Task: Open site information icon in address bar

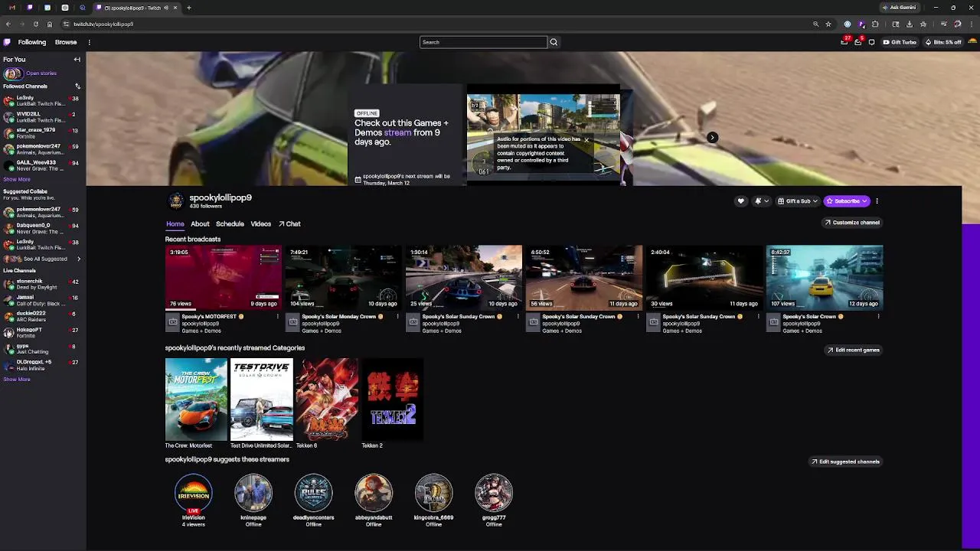Action: tap(66, 24)
